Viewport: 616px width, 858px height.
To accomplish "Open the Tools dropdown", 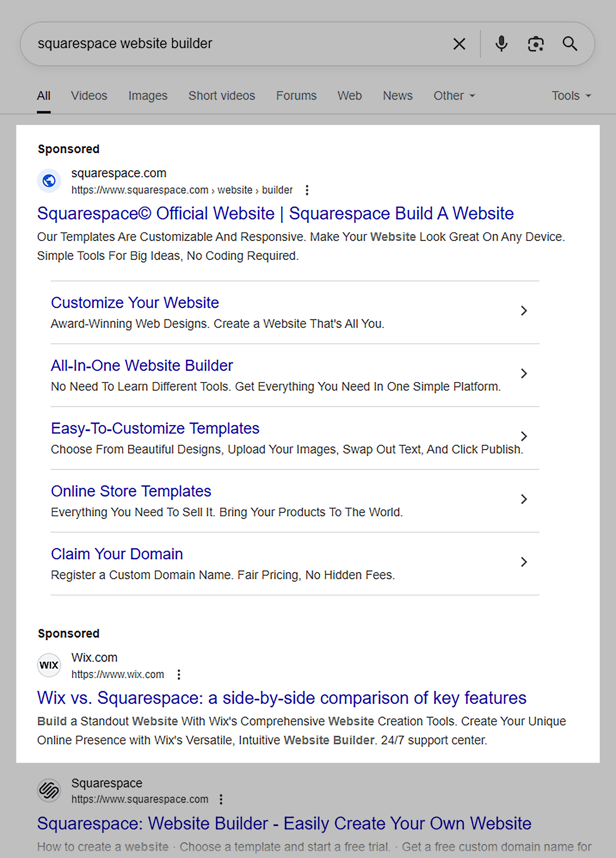I will 571,96.
